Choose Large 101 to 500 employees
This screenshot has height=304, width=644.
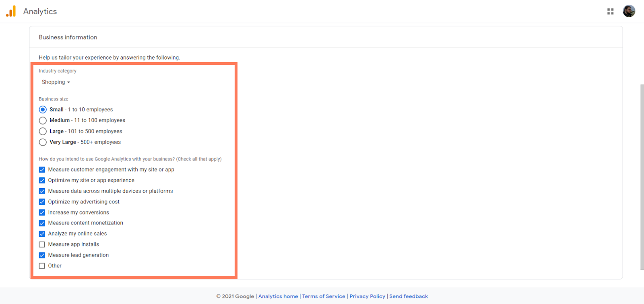pyautogui.click(x=43, y=131)
